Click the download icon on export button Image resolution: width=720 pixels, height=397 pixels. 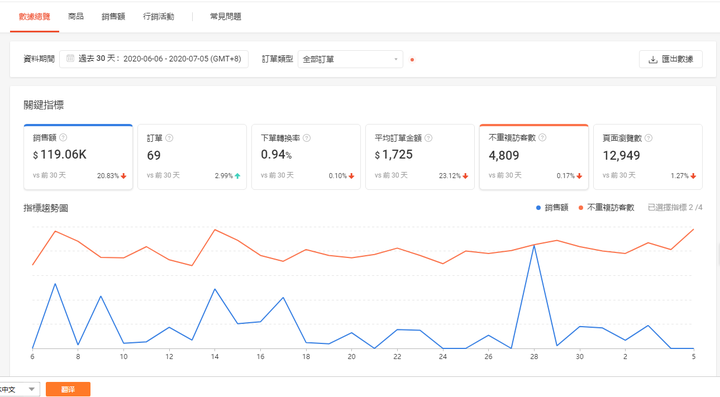tap(652, 60)
